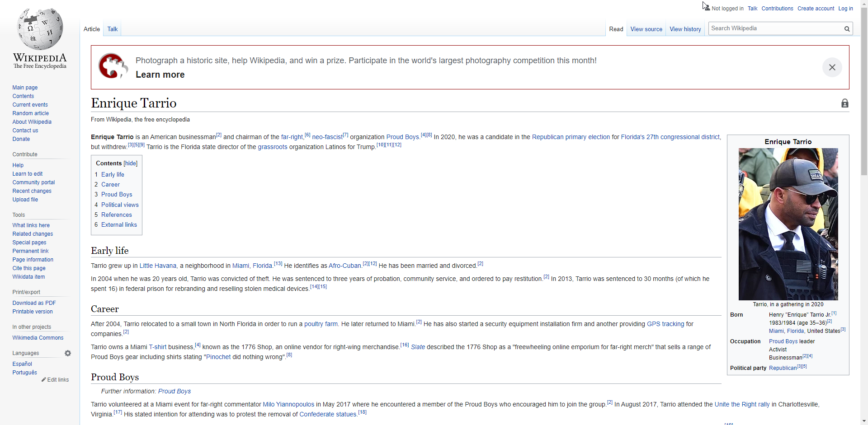Switch to the Português language version
Viewport: 868px width, 425px height.
coord(24,373)
